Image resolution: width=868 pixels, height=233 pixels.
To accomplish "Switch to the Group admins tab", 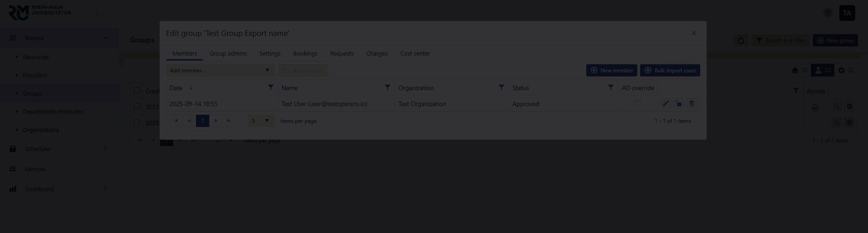I will [x=228, y=54].
